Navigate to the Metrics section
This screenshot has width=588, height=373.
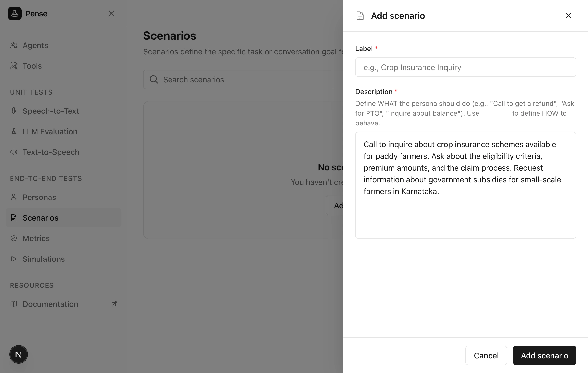[36, 238]
